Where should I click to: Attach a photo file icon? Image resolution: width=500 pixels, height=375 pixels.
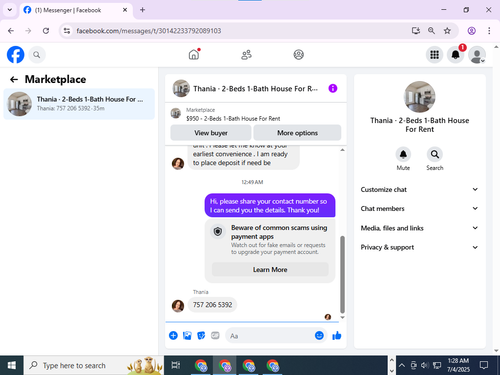point(187,335)
